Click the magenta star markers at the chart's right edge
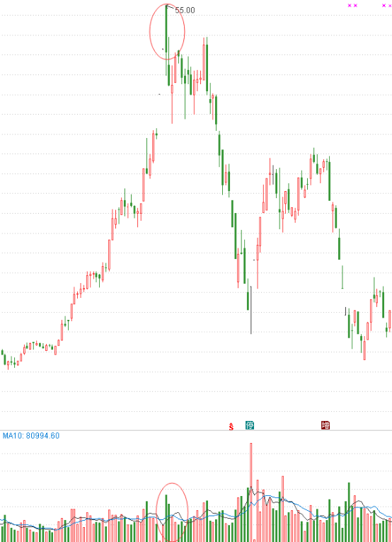 [386, 6]
